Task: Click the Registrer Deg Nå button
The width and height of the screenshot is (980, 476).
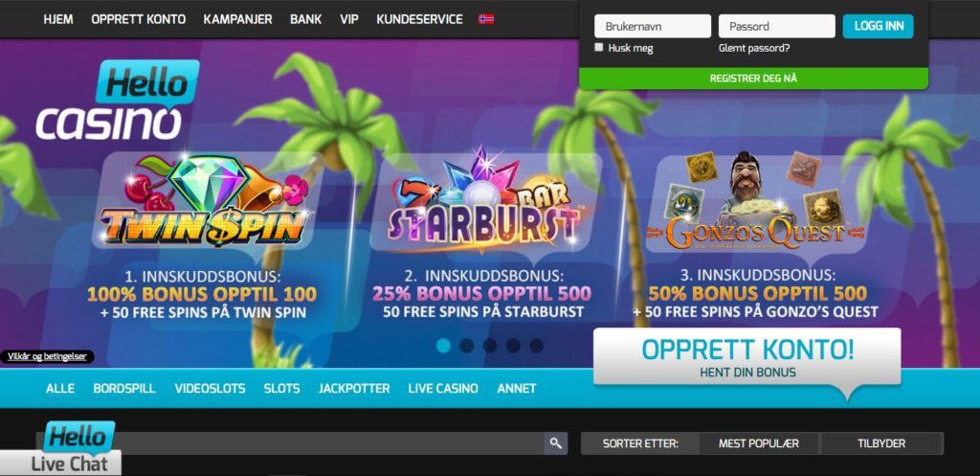Action: 753,79
